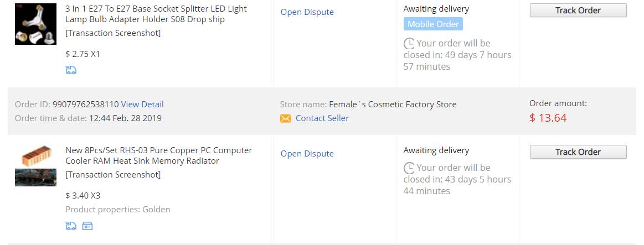Track Order for the E27 socket splitter
The image size is (644, 245).
(x=578, y=11)
